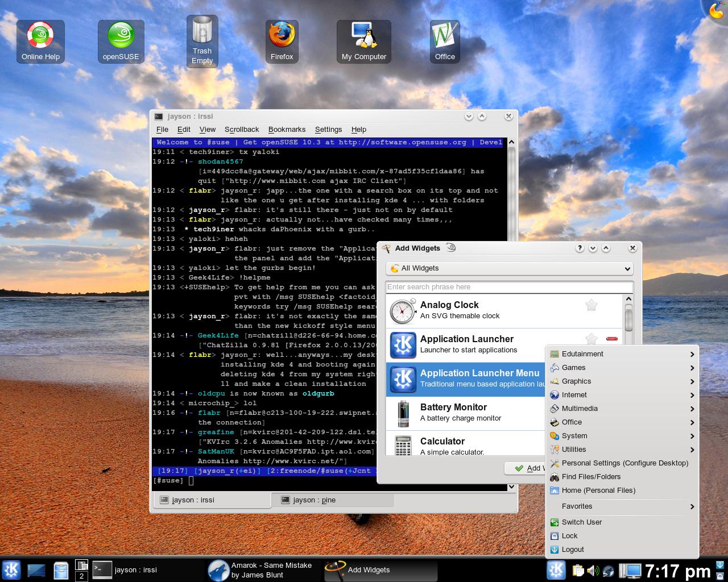Click the Konsole scrollbar up arrow
Image resolution: width=728 pixels, height=582 pixels.
(x=511, y=142)
